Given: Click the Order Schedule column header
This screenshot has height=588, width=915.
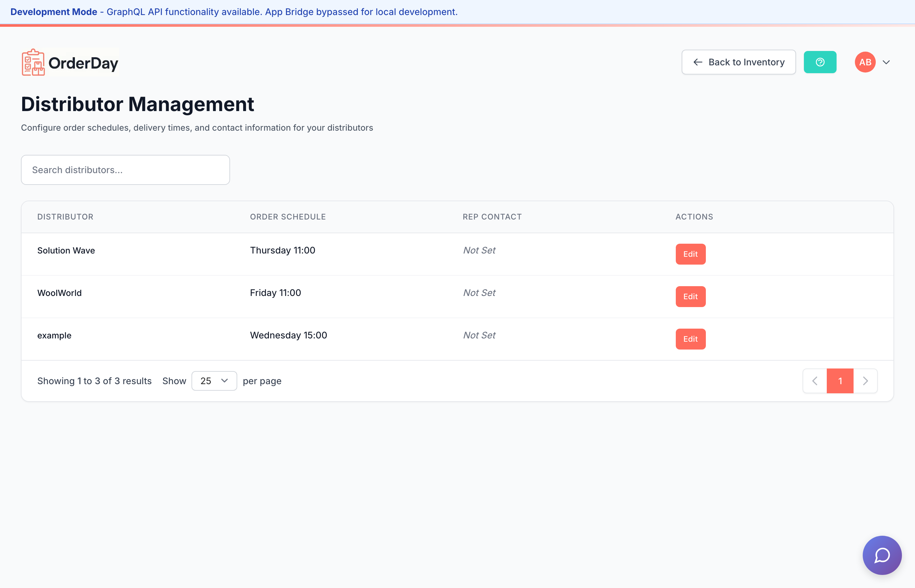Looking at the screenshot, I should 288,217.
